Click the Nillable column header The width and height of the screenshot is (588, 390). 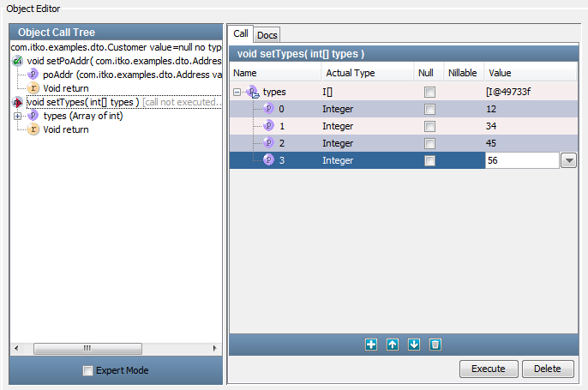[464, 73]
